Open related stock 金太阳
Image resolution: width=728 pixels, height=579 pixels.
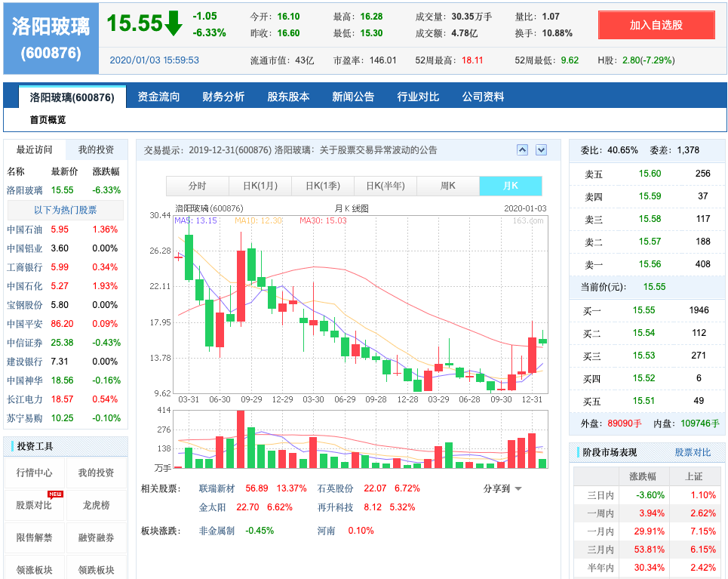(212, 507)
